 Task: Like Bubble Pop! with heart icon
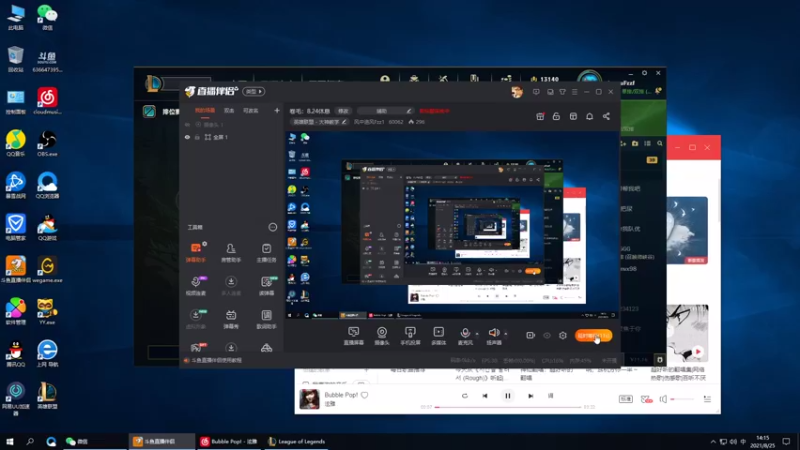pyautogui.click(x=364, y=395)
